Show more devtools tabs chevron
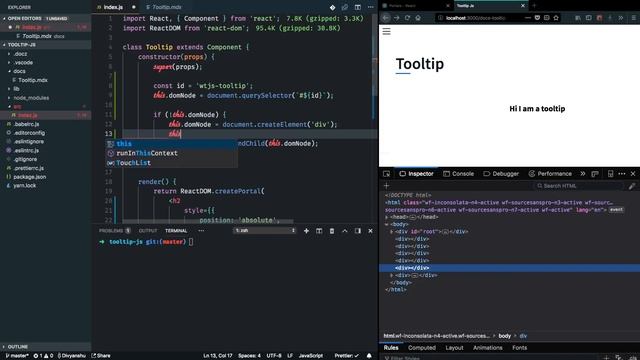This screenshot has height=360, width=640. [x=582, y=173]
